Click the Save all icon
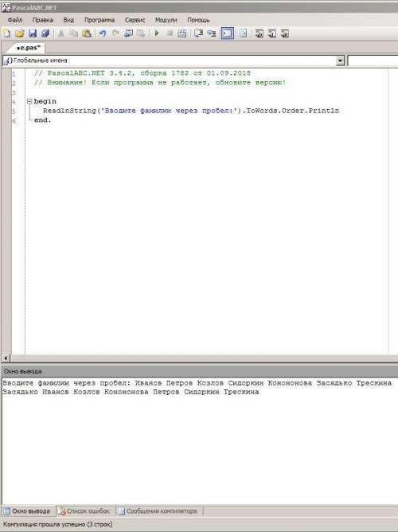The height and width of the screenshot is (532, 398). click(x=45, y=33)
